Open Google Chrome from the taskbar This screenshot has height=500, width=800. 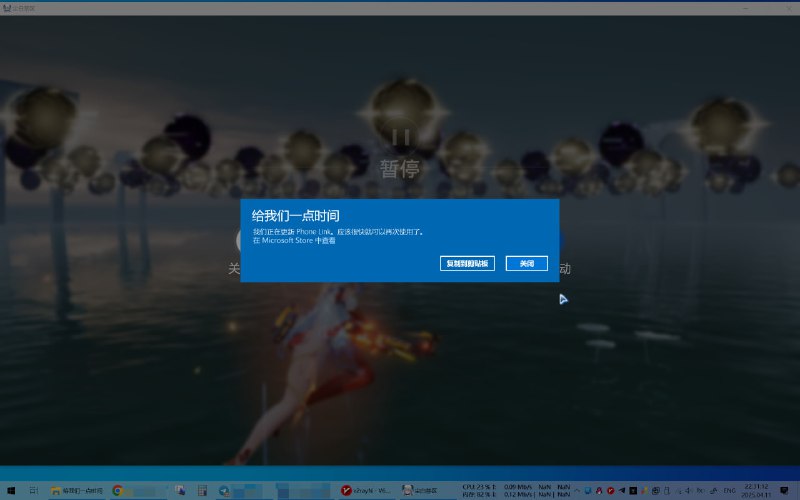pyautogui.click(x=118, y=490)
